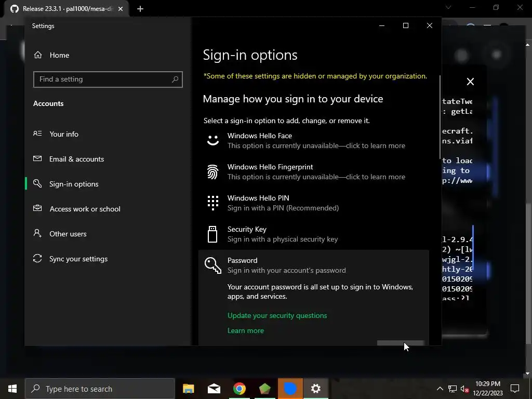Open Update your security questions link

tap(277, 315)
